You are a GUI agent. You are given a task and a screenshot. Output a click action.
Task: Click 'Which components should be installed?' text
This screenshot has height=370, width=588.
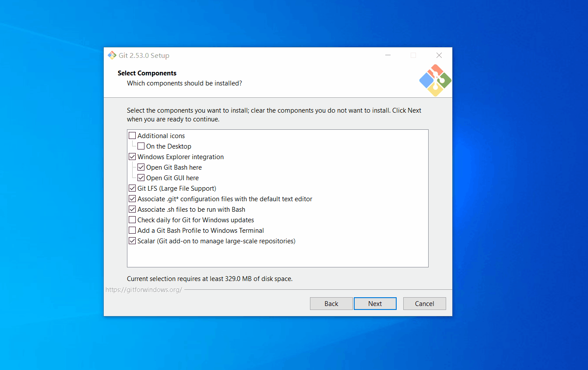click(x=184, y=83)
